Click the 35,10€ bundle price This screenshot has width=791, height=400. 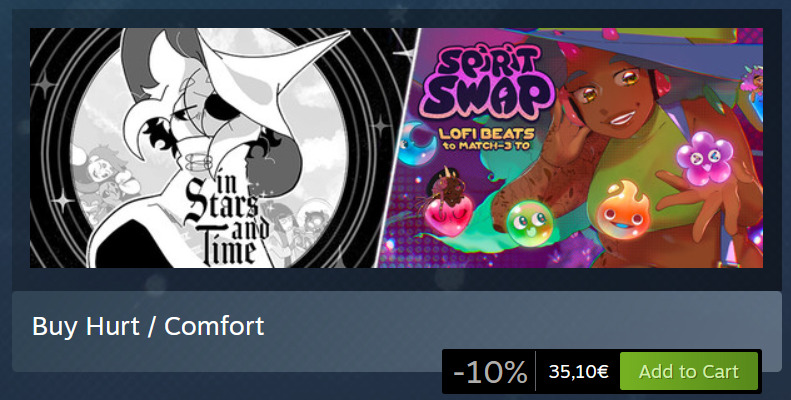point(579,372)
